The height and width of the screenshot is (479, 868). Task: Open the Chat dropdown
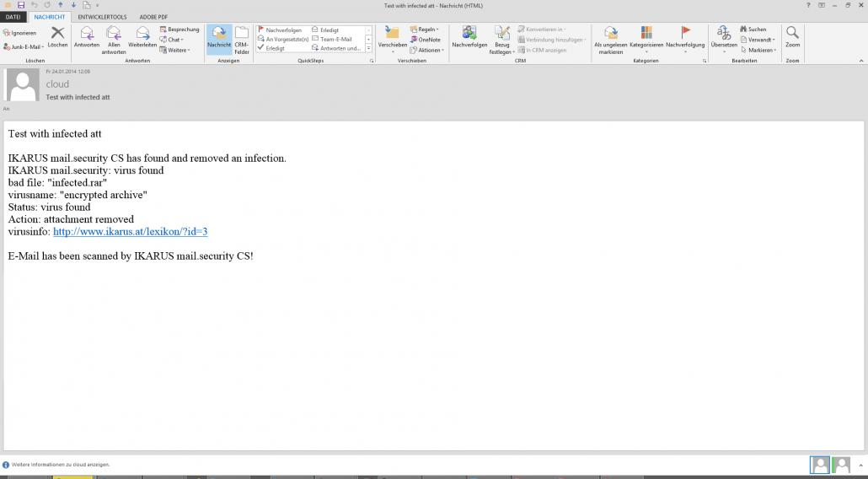pyautogui.click(x=172, y=40)
